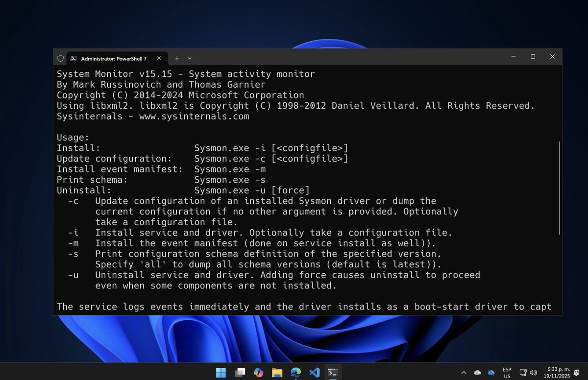
Task: Open notifications via the bell icon
Action: point(576,373)
